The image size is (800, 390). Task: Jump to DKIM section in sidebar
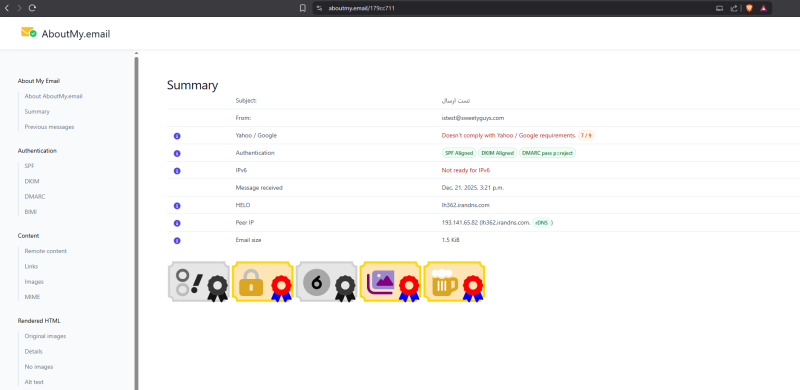[32, 181]
